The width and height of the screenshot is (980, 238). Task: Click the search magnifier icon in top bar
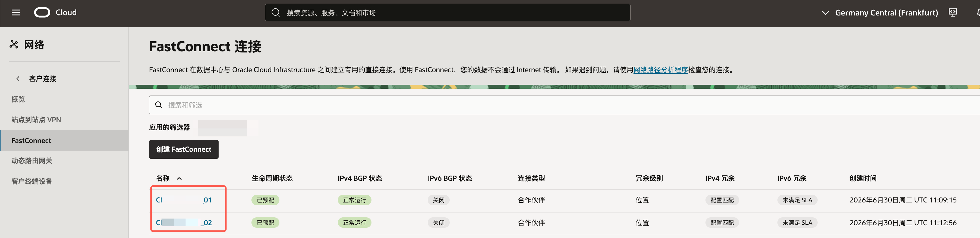tap(276, 12)
